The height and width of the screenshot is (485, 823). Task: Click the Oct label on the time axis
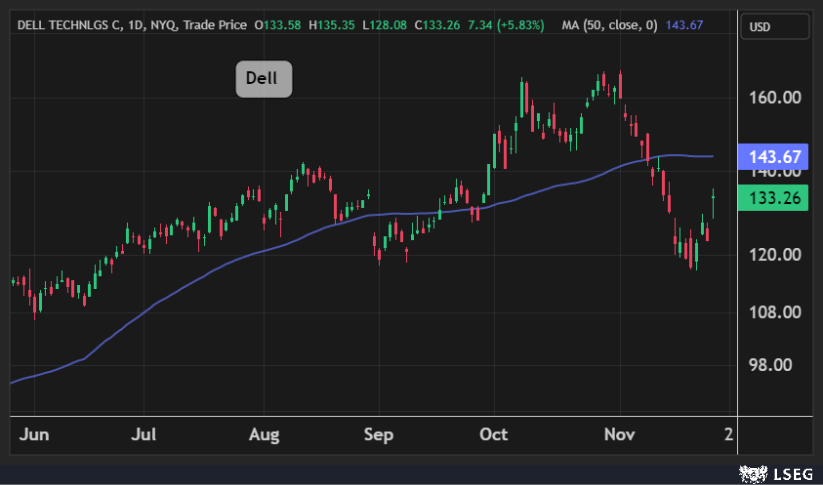pos(494,435)
